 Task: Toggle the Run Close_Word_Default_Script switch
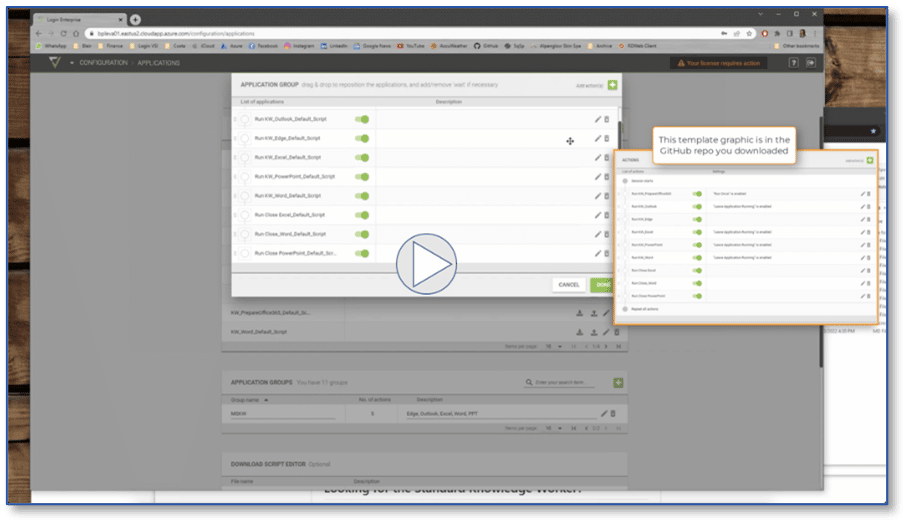pos(362,234)
